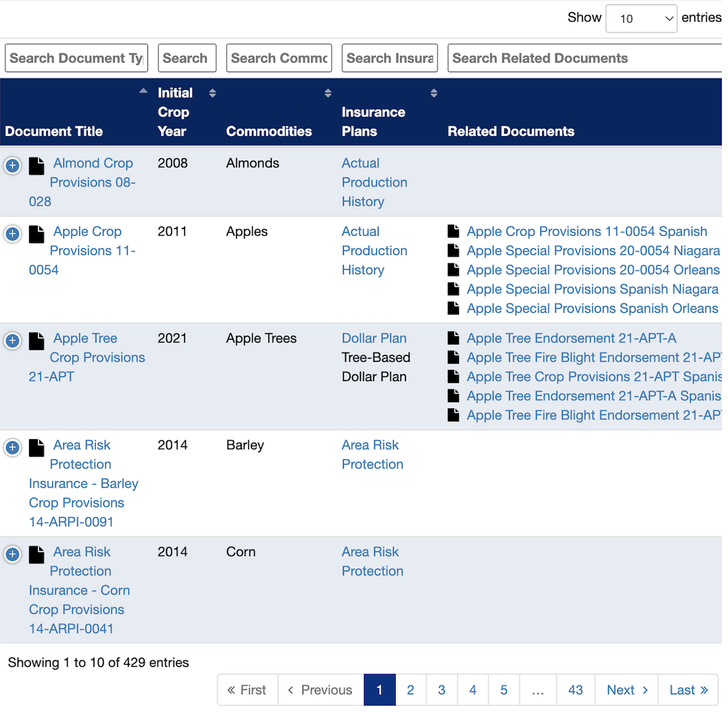Sort by Initial Crop Year column arrows
The height and width of the screenshot is (712, 728).
tap(212, 93)
